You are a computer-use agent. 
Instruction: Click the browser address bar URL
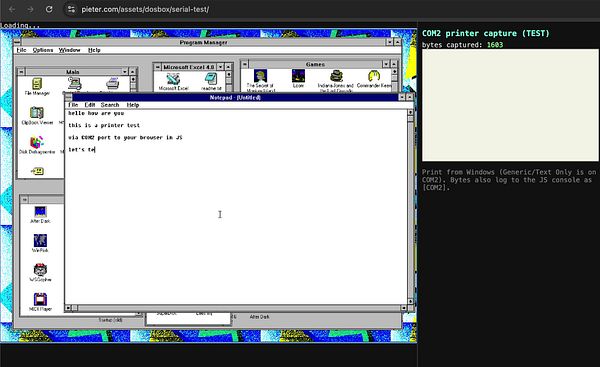[x=145, y=9]
